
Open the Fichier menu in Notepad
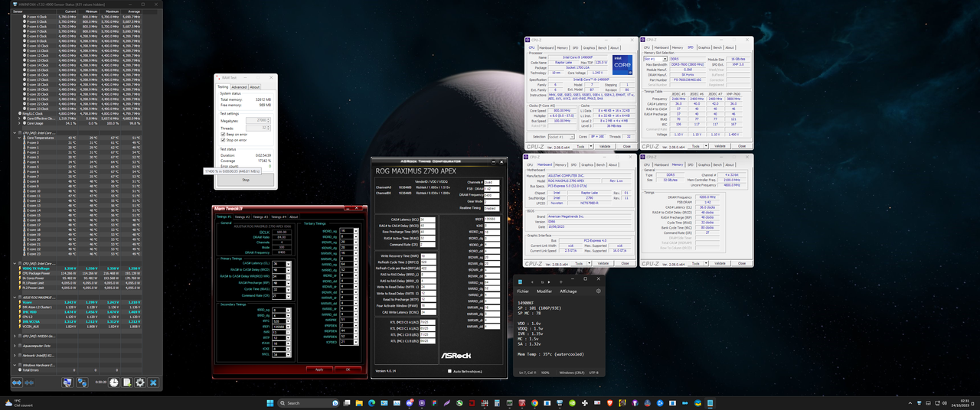(524, 291)
